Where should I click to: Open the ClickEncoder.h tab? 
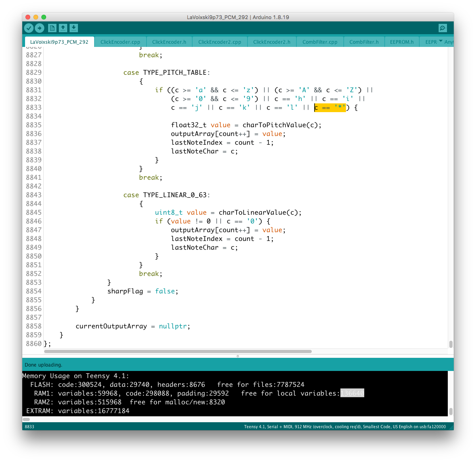169,42
